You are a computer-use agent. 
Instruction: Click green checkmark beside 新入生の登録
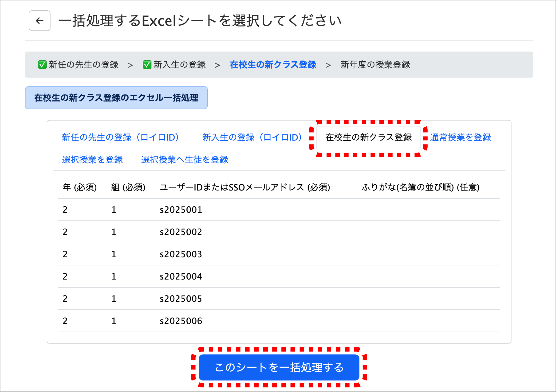pos(147,65)
